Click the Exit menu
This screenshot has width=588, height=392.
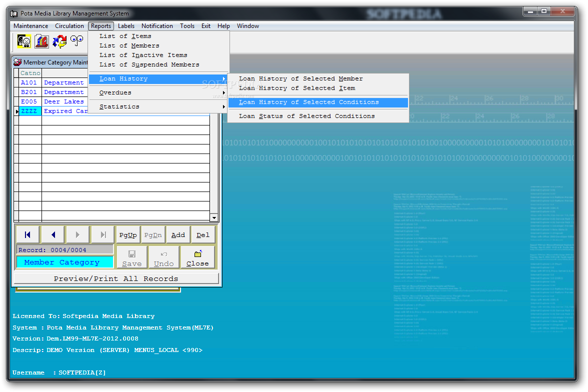(206, 26)
